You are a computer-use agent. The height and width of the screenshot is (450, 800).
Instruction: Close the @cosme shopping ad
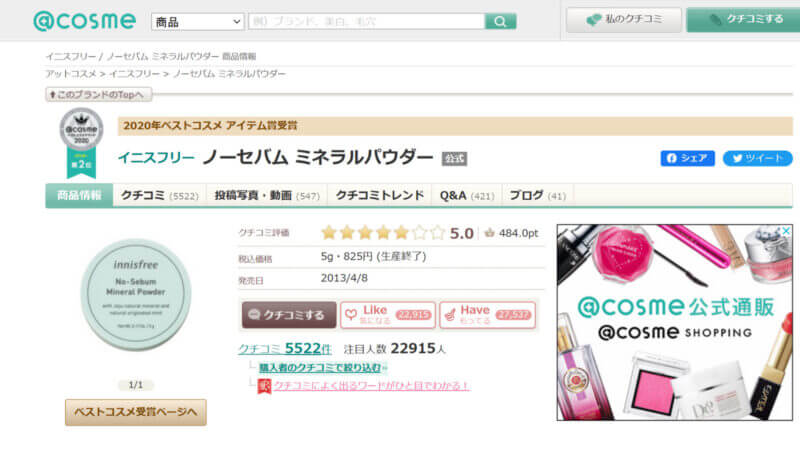[x=786, y=231]
